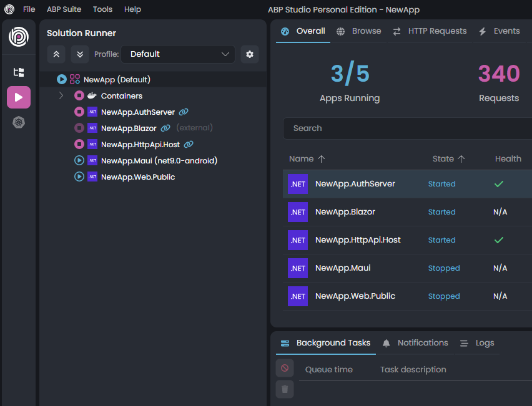Click the collapse all double-chevron up button

pos(56,54)
